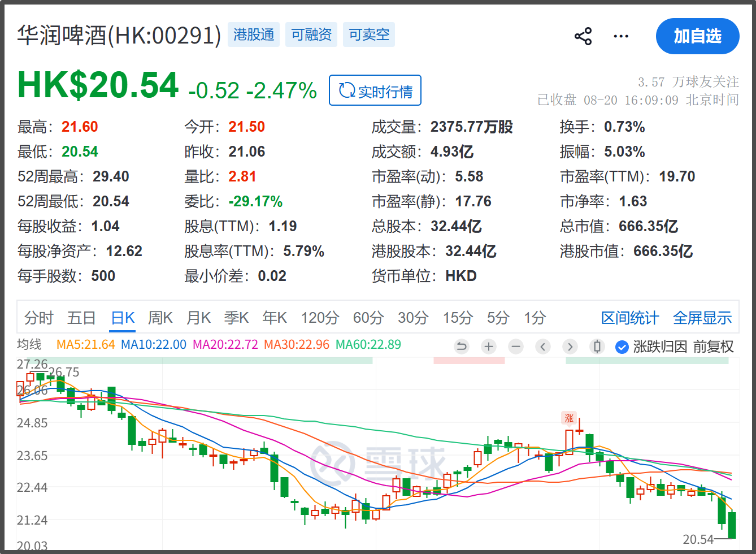This screenshot has height=554, width=756.
Task: Toggle the 涨跌归因 checkbox
Action: [622, 347]
